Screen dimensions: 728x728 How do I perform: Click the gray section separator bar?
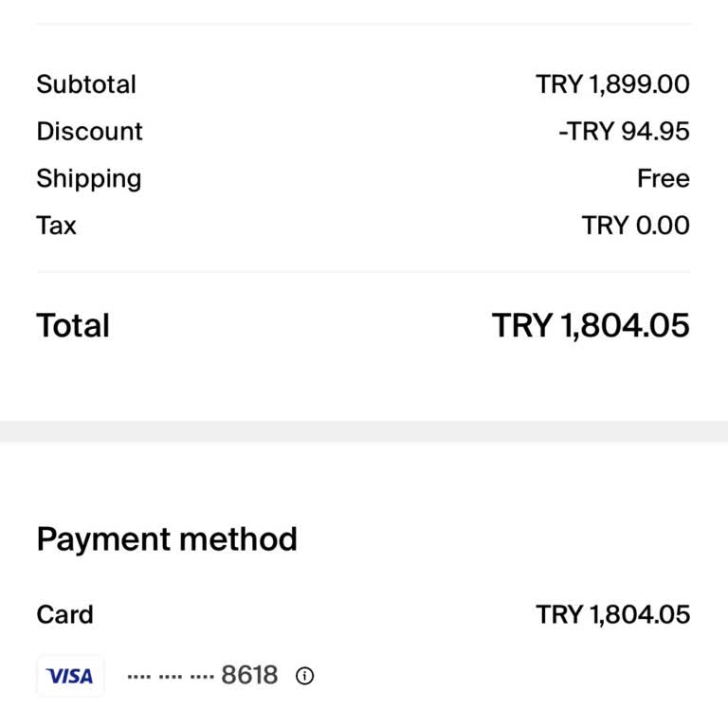(x=364, y=431)
